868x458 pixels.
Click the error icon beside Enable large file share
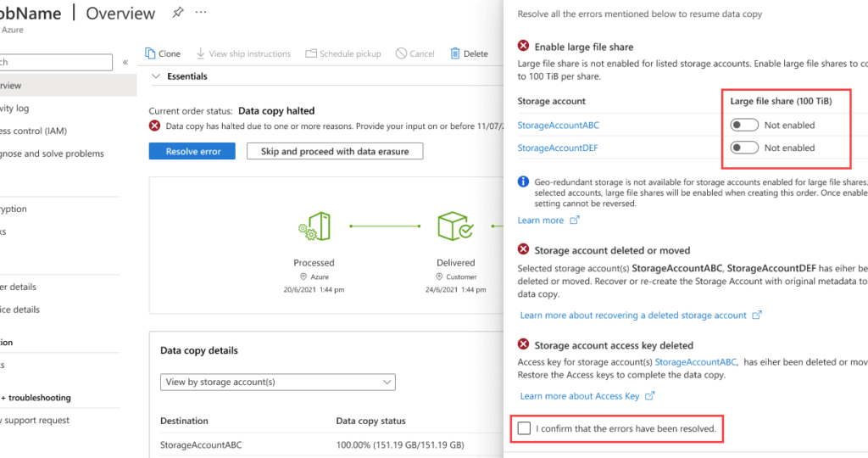523,46
